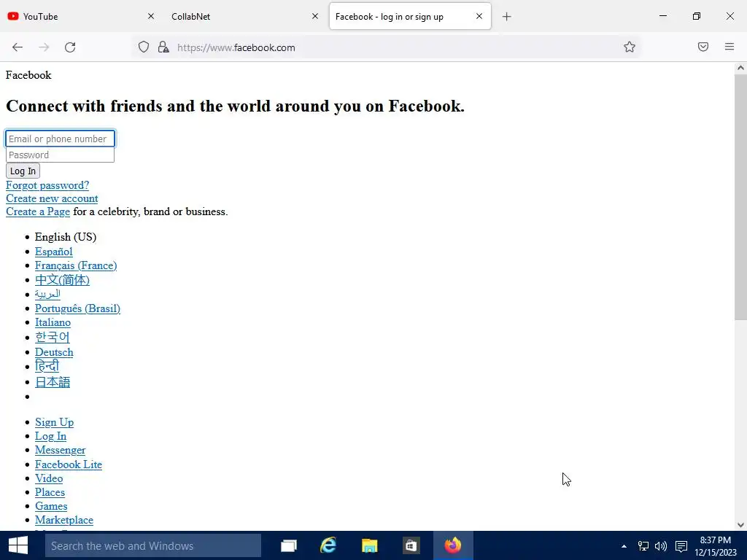Open the Windows Store taskbar icon

[x=410, y=545]
